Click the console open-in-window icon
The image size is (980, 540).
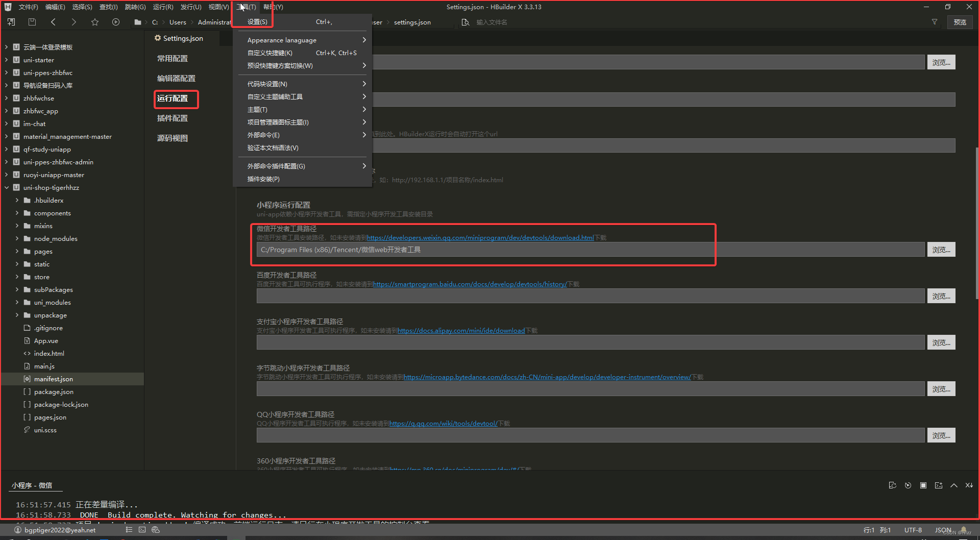coord(938,485)
